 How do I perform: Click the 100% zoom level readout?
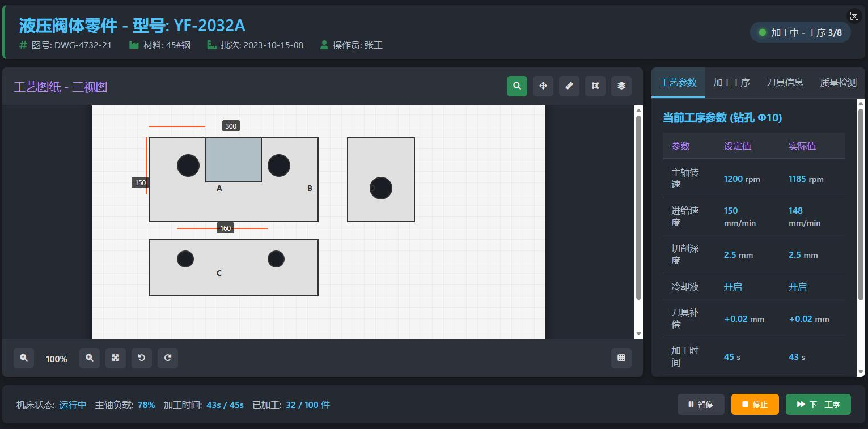(57, 359)
